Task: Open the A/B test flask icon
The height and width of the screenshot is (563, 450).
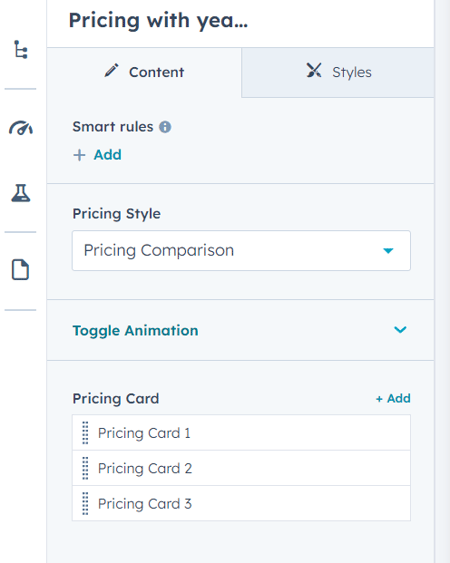Action: point(21,193)
